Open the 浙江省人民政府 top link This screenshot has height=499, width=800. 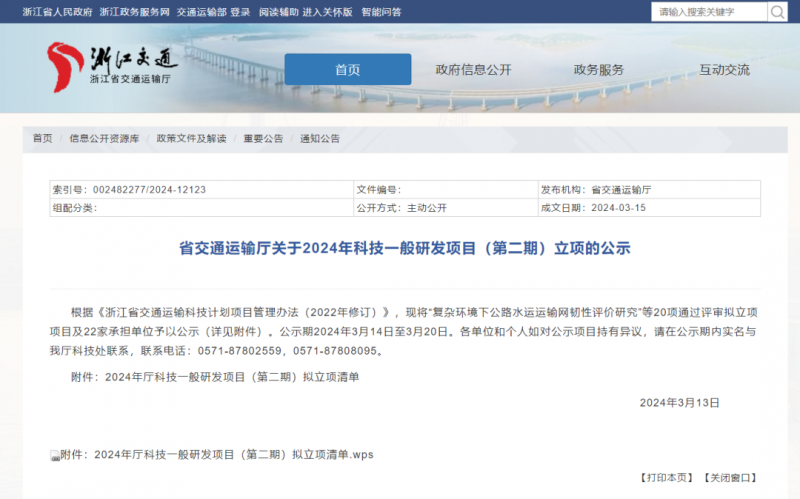(57, 12)
